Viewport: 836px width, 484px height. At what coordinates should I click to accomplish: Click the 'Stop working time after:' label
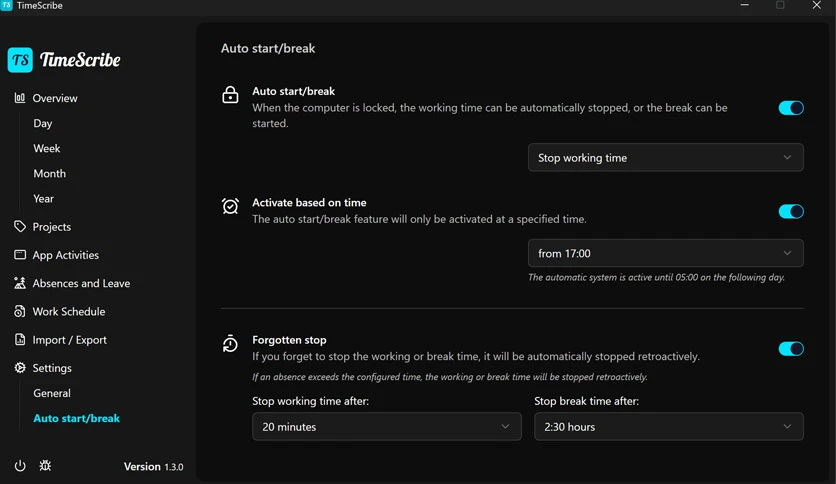pos(310,401)
